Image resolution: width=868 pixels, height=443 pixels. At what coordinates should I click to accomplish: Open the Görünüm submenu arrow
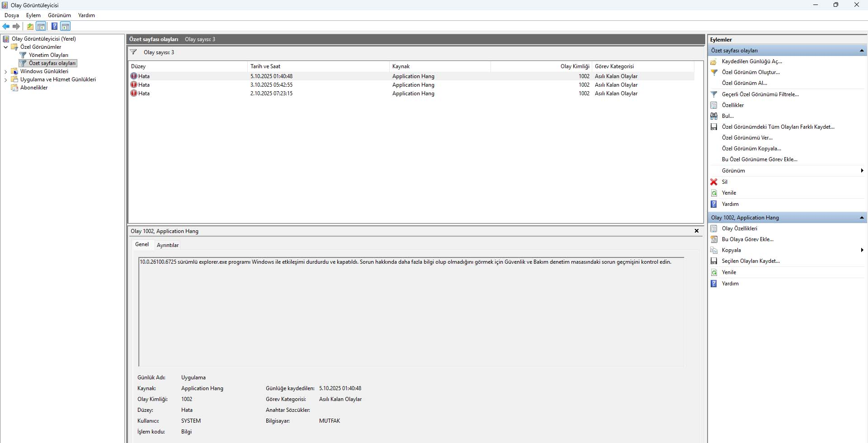(862, 171)
